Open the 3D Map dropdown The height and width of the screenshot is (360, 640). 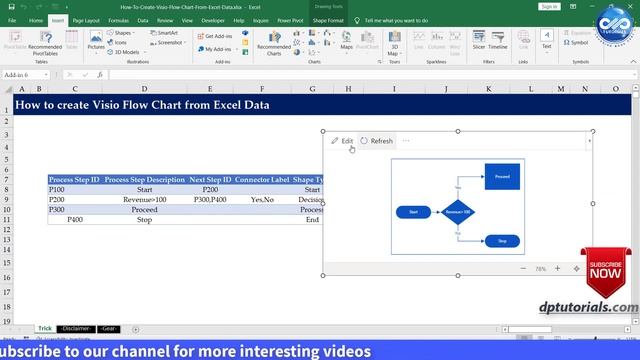coord(401,53)
